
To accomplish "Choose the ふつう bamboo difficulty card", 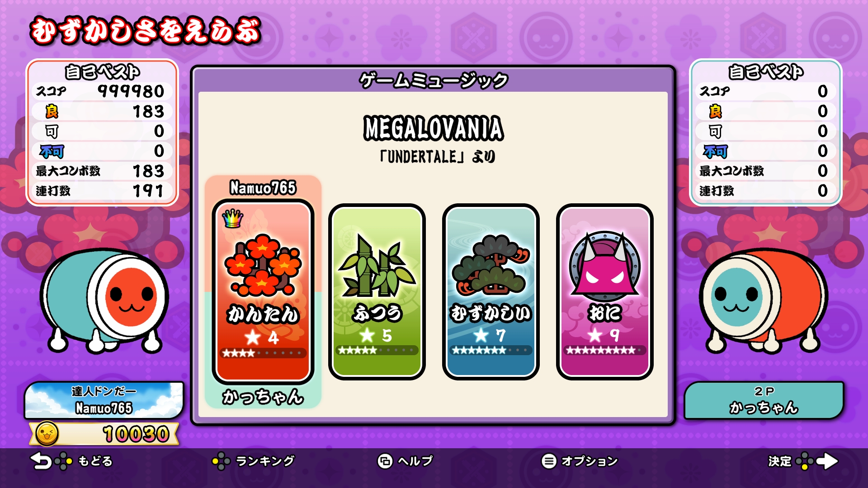I will [x=377, y=291].
